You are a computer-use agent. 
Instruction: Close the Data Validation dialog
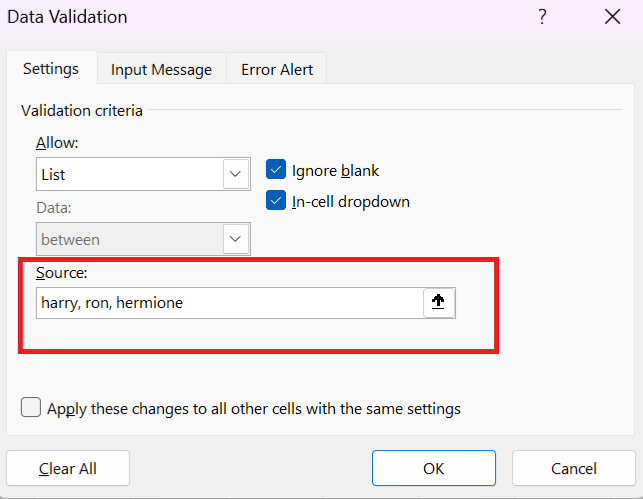click(x=612, y=17)
